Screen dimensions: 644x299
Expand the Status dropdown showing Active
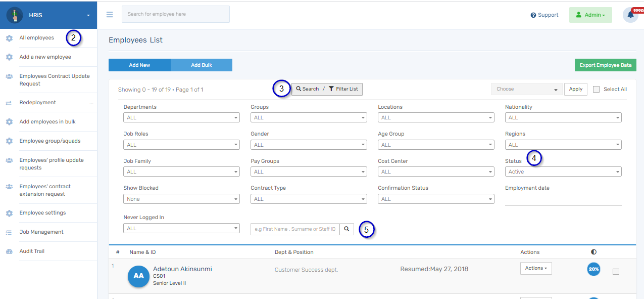tap(563, 172)
